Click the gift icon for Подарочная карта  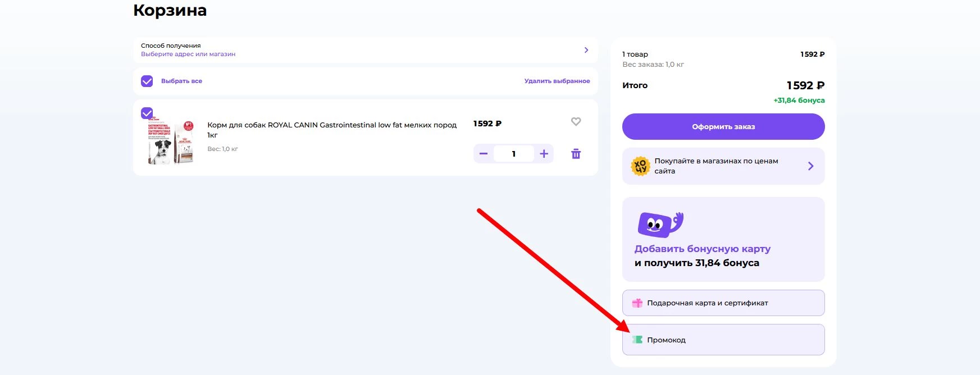(x=637, y=303)
